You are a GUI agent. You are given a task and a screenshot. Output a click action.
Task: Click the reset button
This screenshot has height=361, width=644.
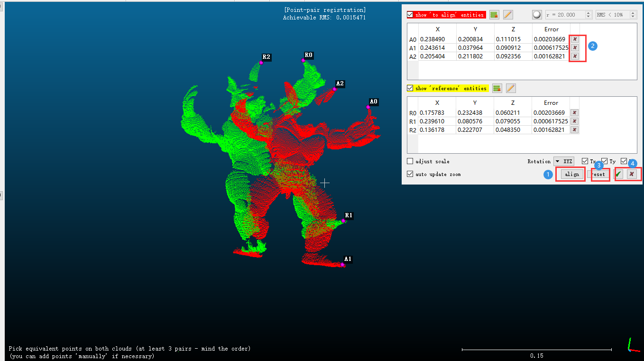598,174
